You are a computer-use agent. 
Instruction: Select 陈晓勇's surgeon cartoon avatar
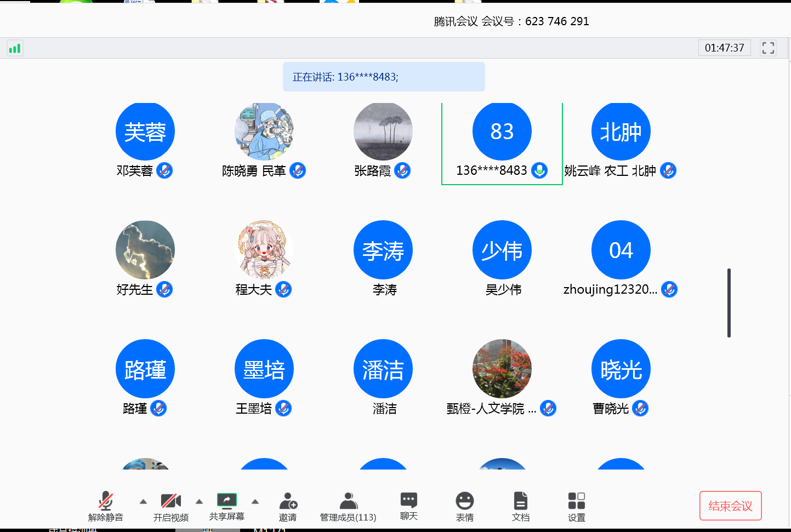click(264, 131)
